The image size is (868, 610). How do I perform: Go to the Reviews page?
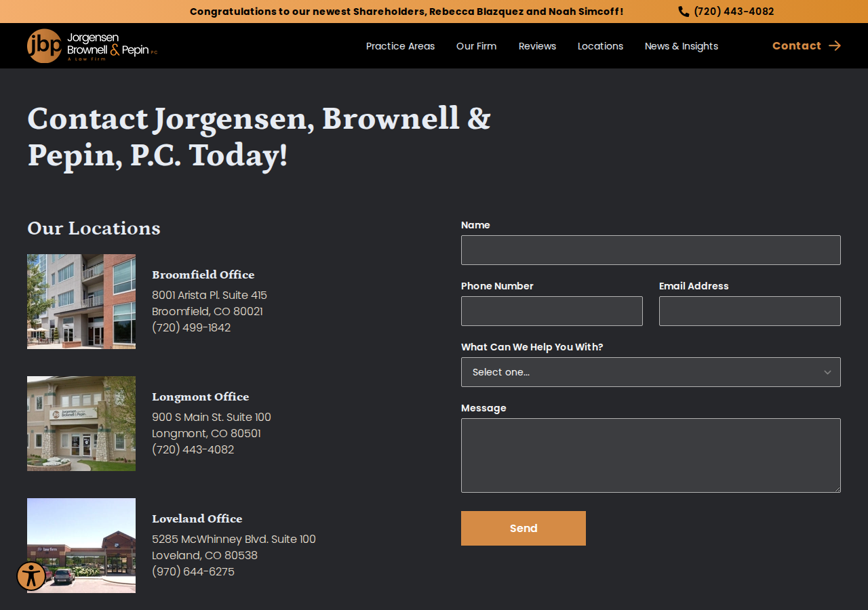click(x=537, y=46)
